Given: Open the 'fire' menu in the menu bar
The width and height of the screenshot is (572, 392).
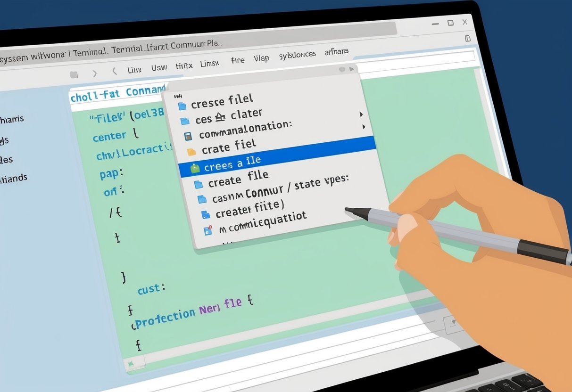Looking at the screenshot, I should pos(237,60).
